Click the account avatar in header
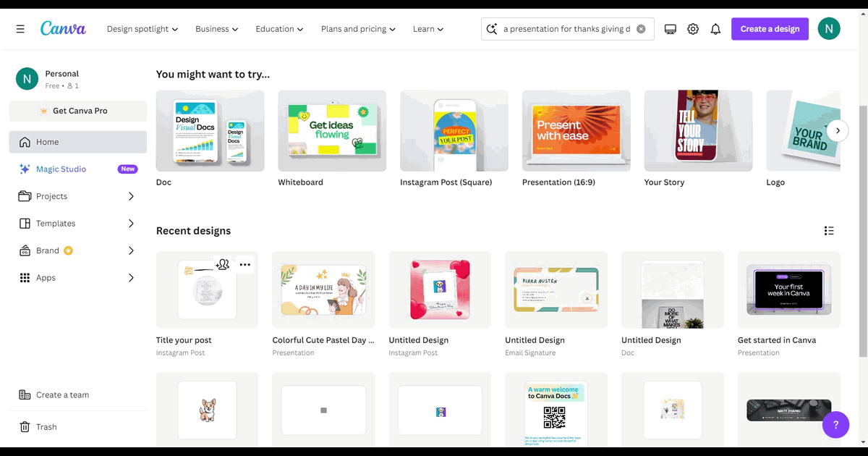This screenshot has height=456, width=868. (829, 29)
